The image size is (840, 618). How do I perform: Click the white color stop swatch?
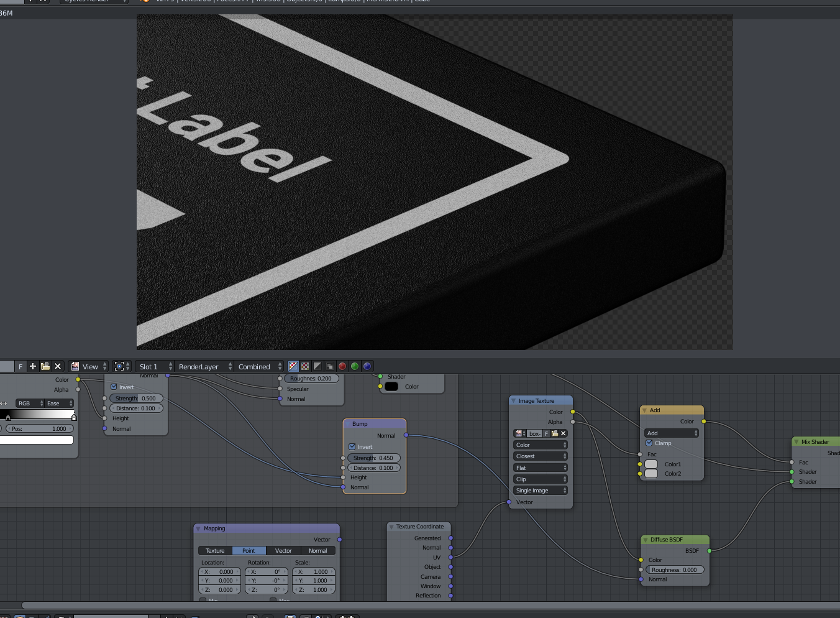click(36, 440)
